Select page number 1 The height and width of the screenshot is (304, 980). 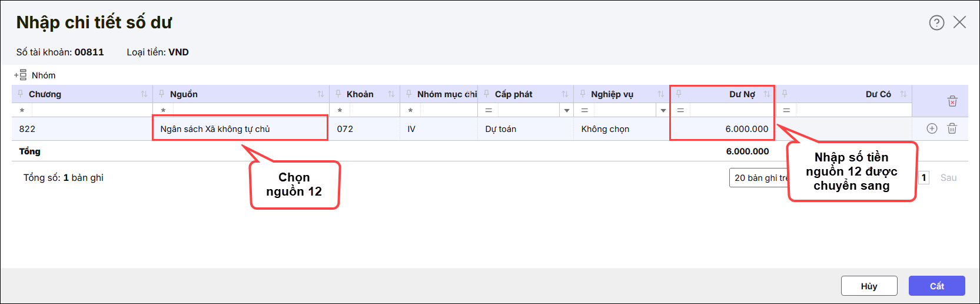[x=924, y=178]
